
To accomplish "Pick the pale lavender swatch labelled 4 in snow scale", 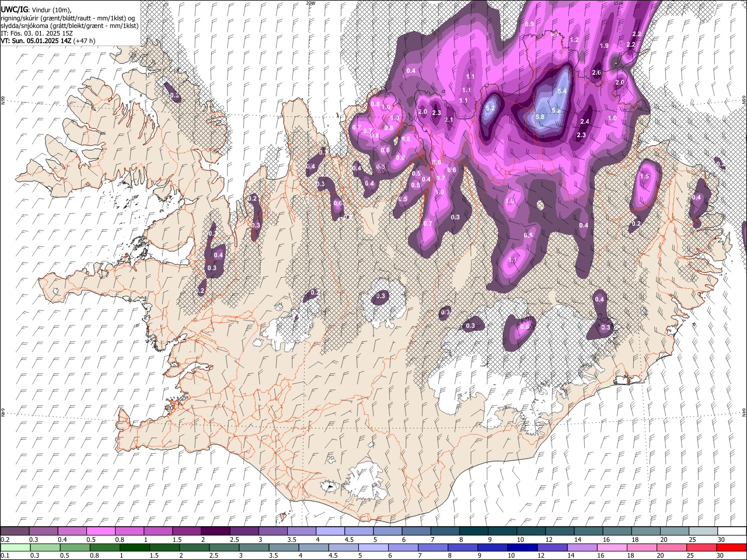I will (x=330, y=531).
